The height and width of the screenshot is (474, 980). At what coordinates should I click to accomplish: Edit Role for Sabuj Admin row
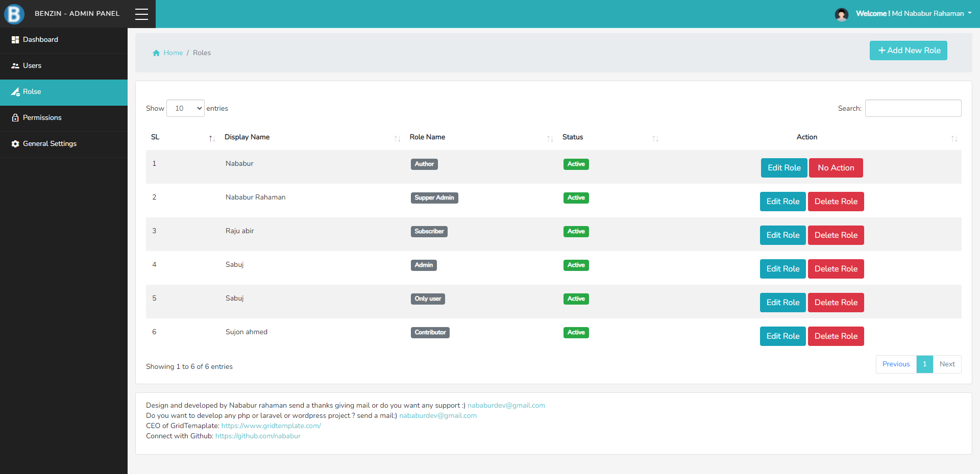(783, 269)
